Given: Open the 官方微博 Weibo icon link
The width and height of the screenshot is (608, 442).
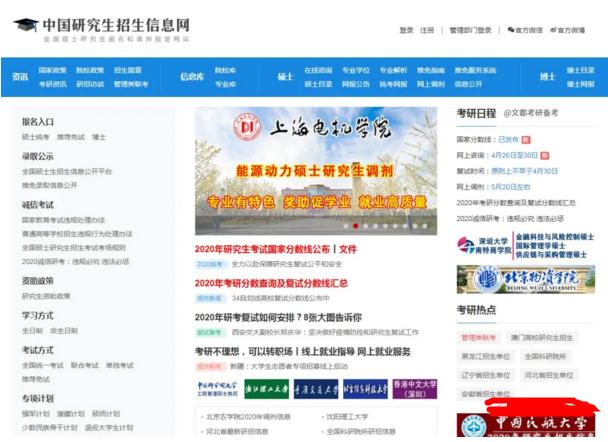Looking at the screenshot, I should point(567,30).
